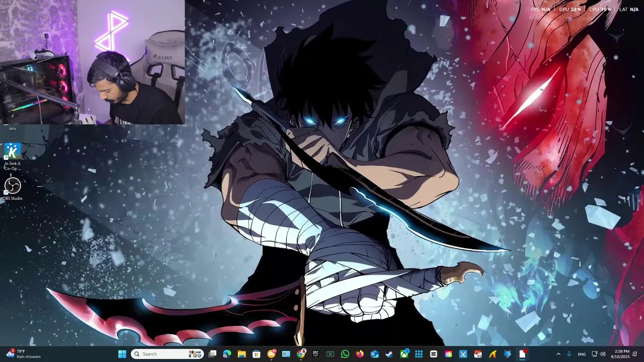Open File Explorer from the taskbar
644x362 pixels.
click(242, 354)
